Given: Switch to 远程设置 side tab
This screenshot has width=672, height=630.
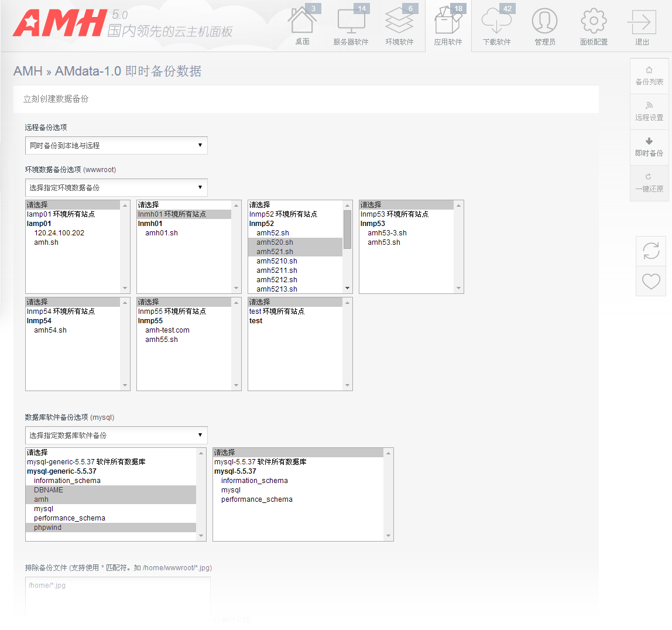Looking at the screenshot, I should 649,112.
